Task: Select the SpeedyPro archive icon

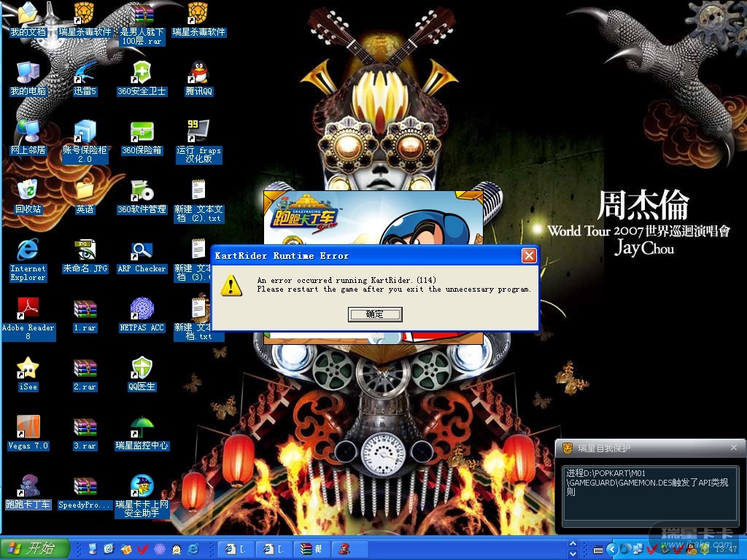Action: [x=85, y=492]
